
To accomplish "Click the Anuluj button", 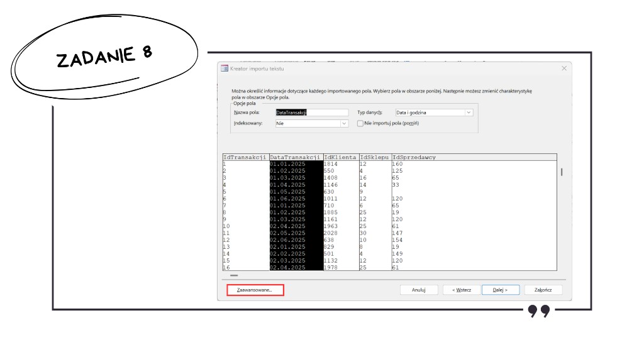I will [418, 290].
